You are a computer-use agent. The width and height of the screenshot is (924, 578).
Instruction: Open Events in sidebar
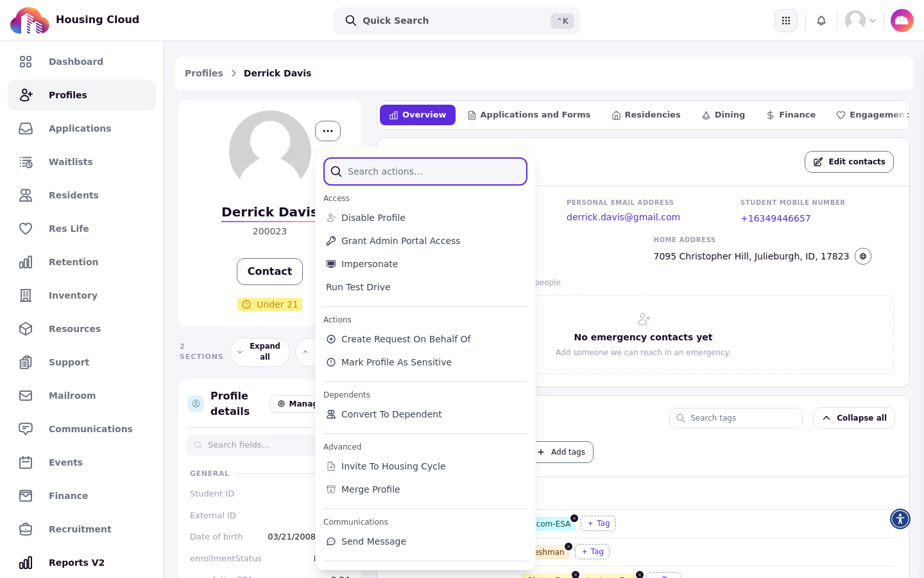click(x=81, y=462)
